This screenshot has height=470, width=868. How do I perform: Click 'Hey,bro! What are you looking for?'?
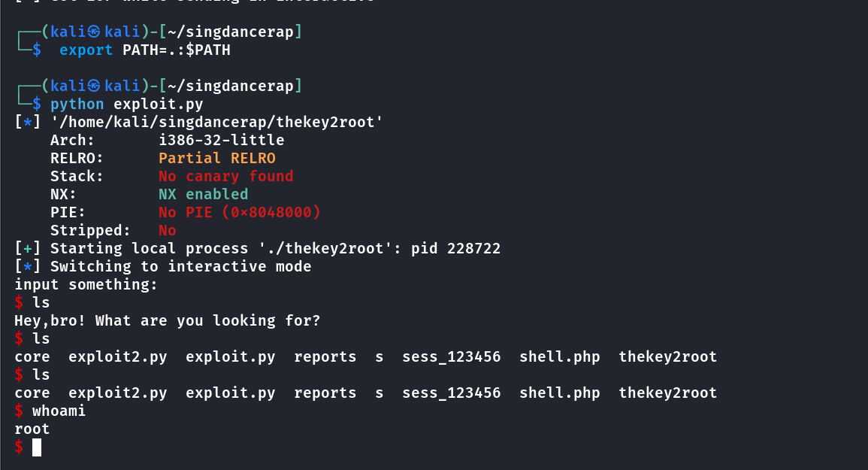click(167, 320)
